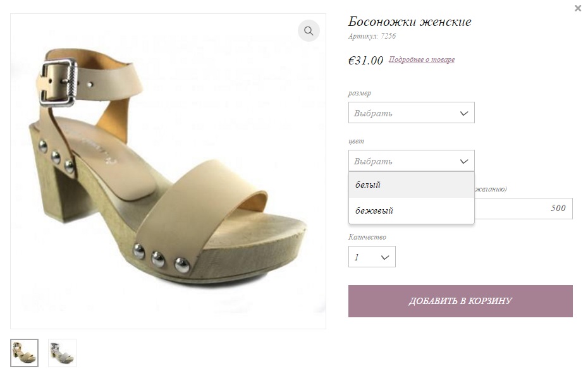Viewport: 588px width, 371px height.
Task: Click the "цвет" field label
Action: (356, 141)
